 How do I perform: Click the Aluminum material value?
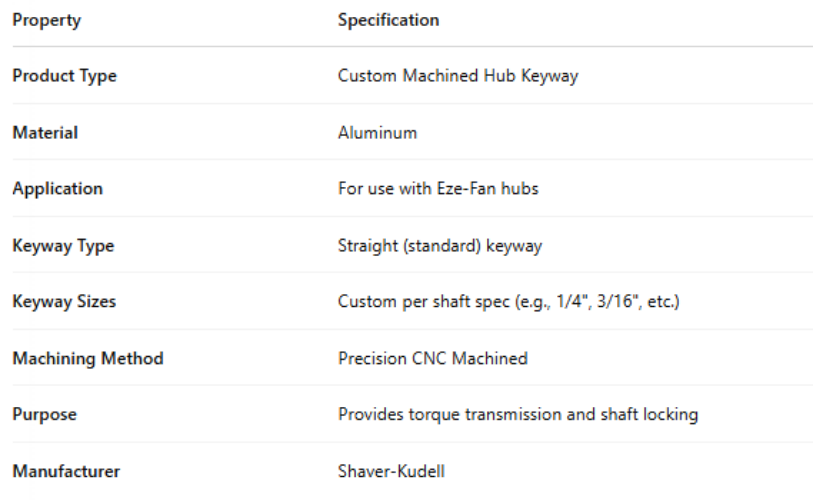377,132
